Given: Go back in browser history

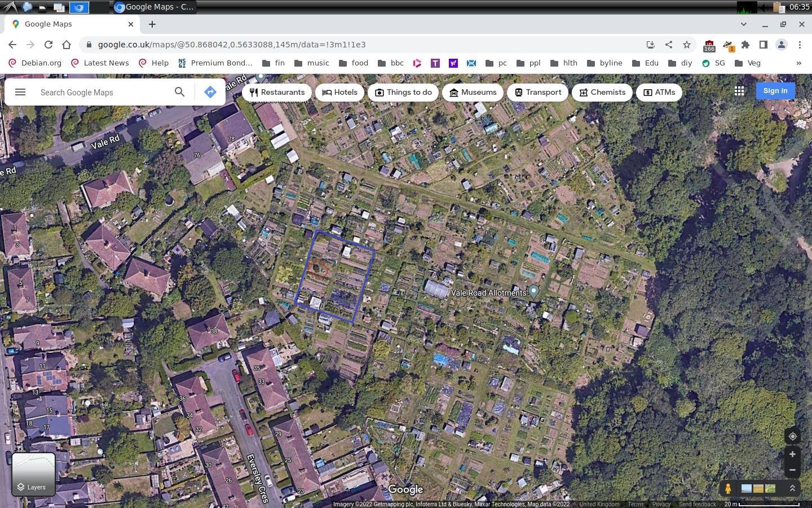Looking at the screenshot, I should click(x=12, y=45).
